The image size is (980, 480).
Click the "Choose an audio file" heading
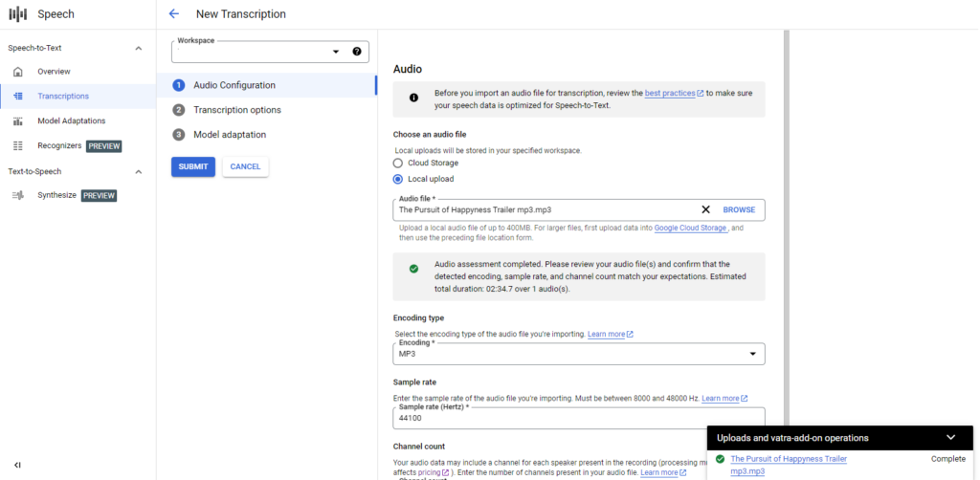tap(430, 134)
